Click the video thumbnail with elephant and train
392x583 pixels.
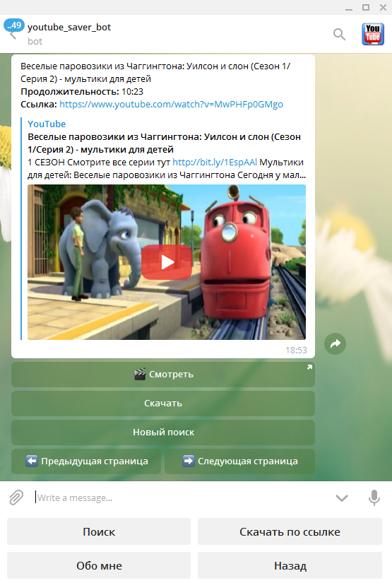pyautogui.click(x=167, y=262)
